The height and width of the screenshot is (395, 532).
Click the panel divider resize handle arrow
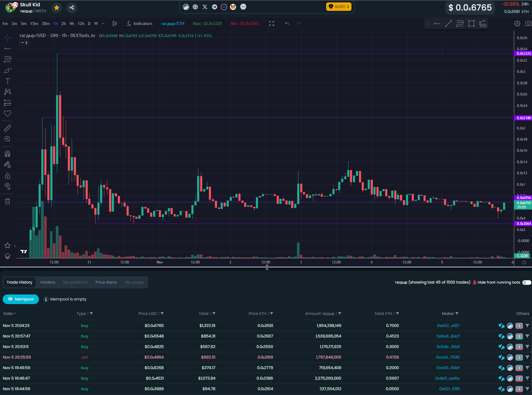click(267, 267)
